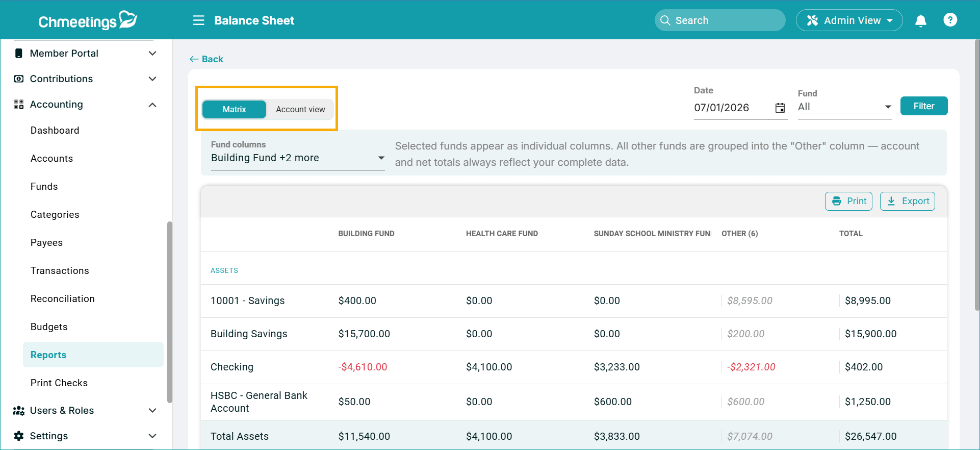Click the Accounting grid icon
Image resolution: width=980 pixels, height=450 pixels.
pyautogui.click(x=19, y=104)
